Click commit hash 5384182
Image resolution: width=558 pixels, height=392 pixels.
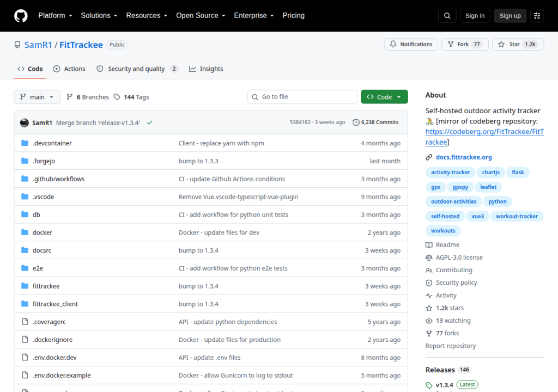click(300, 122)
